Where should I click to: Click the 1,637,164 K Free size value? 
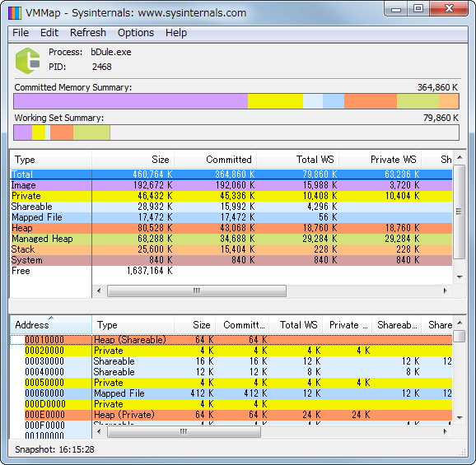point(149,271)
